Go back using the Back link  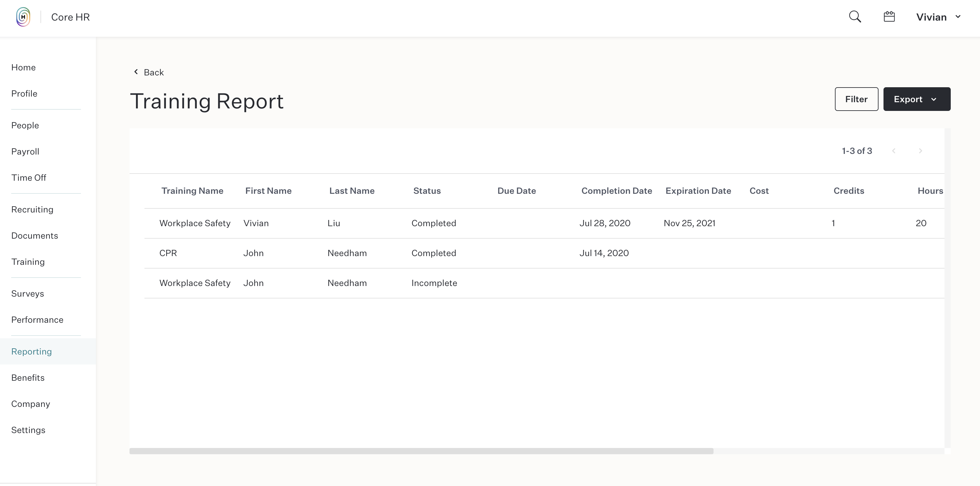pos(149,72)
